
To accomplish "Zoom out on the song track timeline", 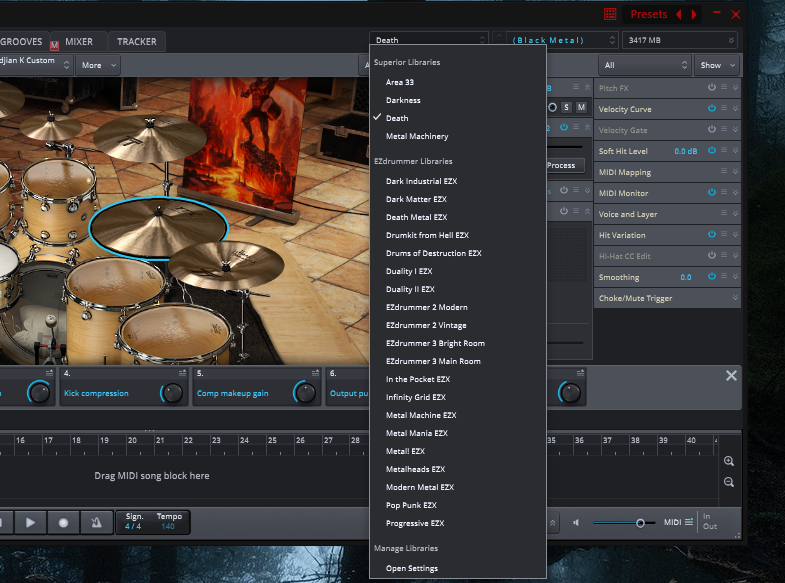I will (729, 482).
